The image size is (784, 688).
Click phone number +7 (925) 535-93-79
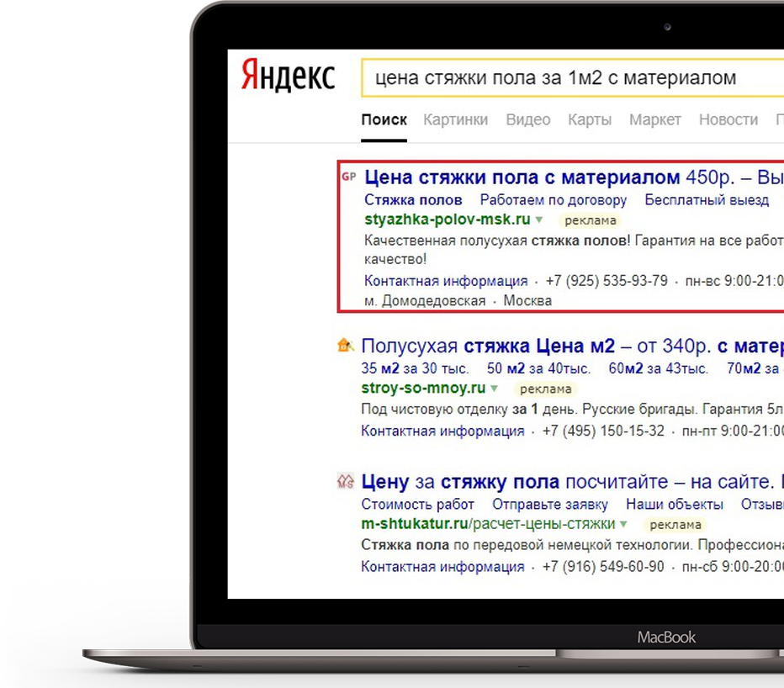pos(607,281)
